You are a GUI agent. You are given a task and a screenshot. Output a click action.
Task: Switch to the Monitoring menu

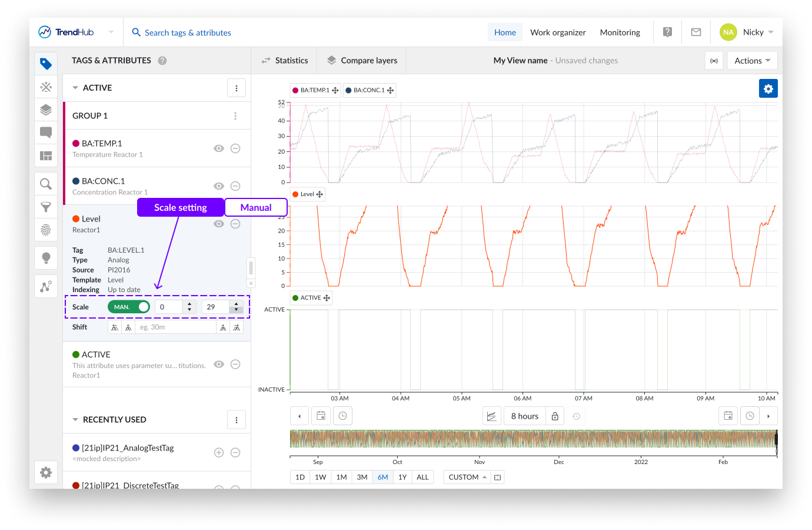pyautogui.click(x=620, y=32)
